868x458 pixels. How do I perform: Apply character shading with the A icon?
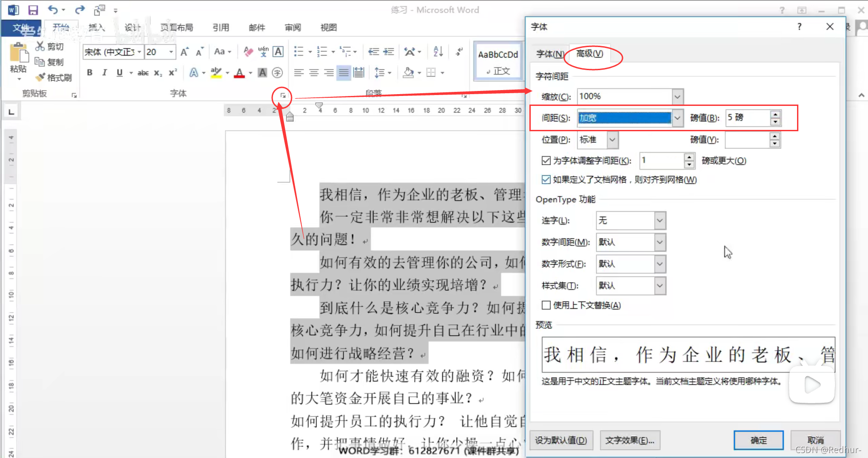click(x=262, y=72)
